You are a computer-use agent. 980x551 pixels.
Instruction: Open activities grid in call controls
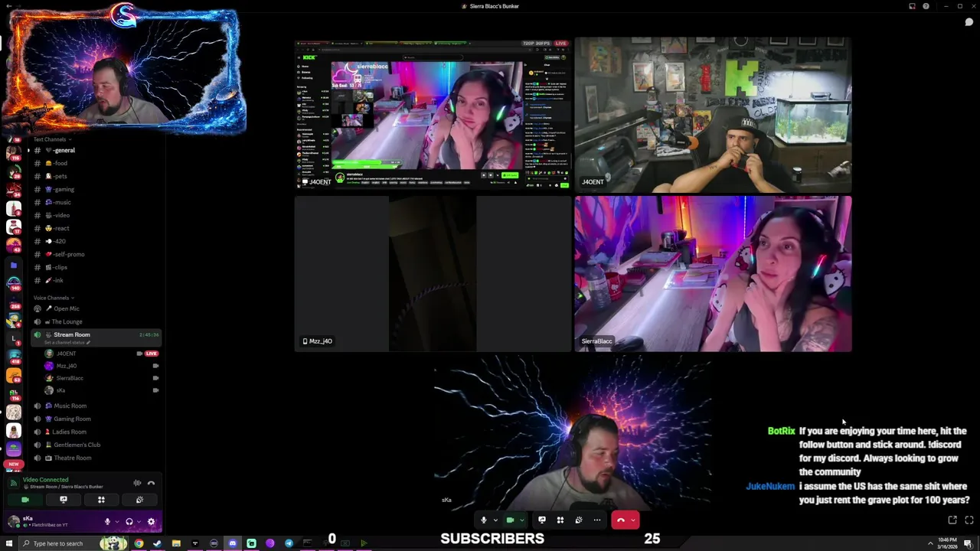(560, 520)
